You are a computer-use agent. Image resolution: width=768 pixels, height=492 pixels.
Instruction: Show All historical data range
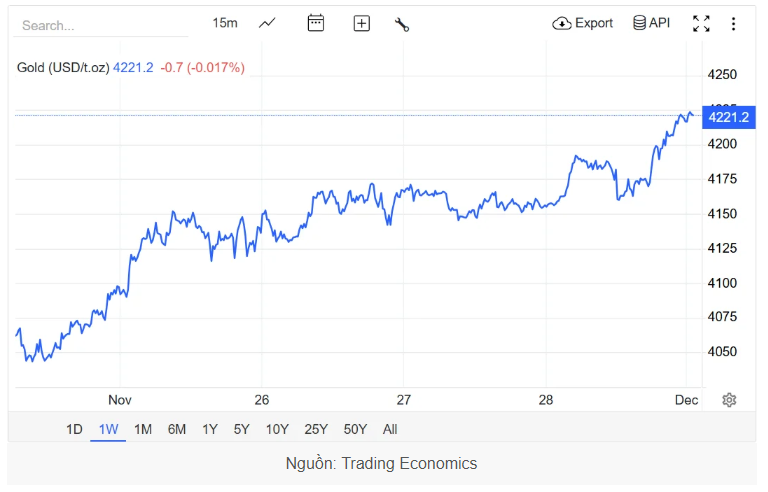click(x=390, y=429)
